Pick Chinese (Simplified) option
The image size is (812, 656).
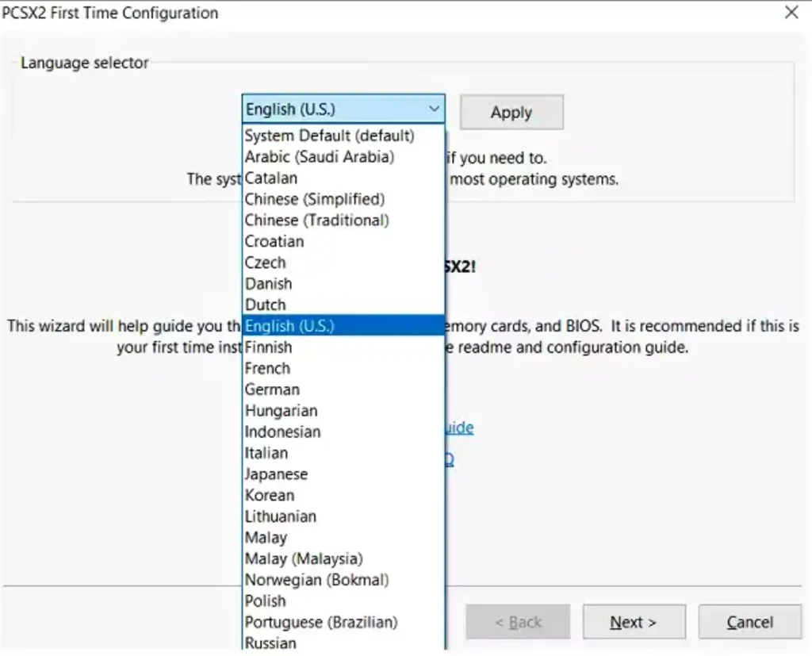(314, 199)
